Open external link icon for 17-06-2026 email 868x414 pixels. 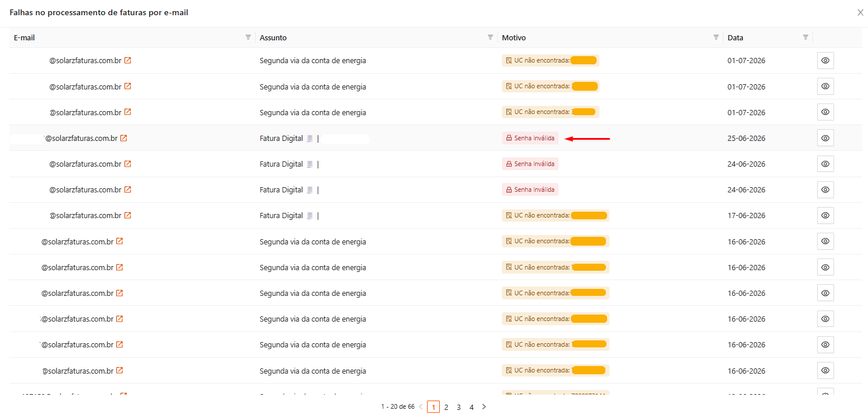click(x=128, y=215)
